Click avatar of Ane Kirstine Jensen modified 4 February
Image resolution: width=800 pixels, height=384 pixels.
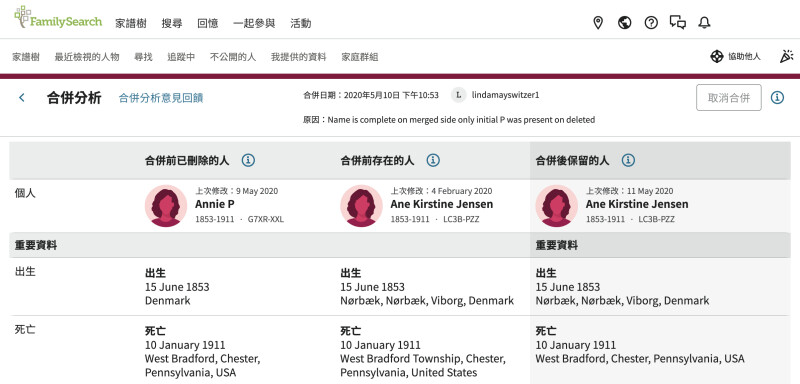(x=361, y=206)
